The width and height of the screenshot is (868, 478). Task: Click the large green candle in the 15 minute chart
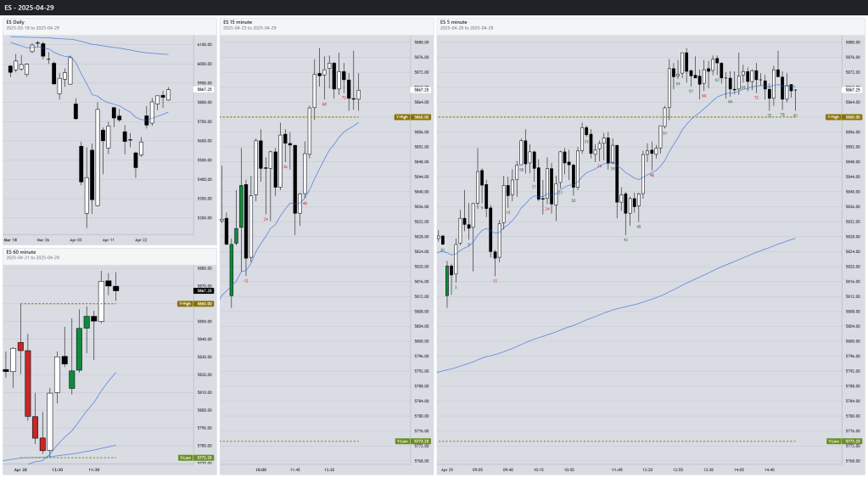[x=232, y=269]
